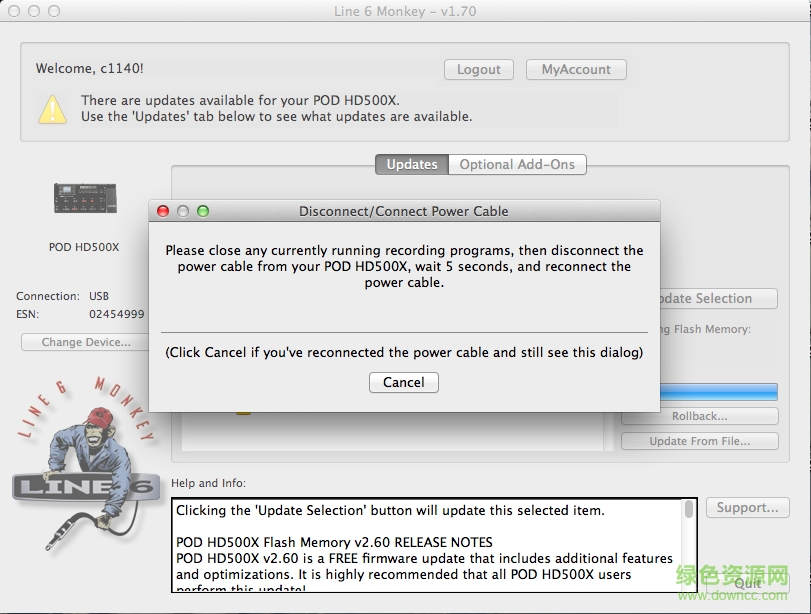Click the Logout button
Screen dimensions: 811x614
tap(478, 69)
